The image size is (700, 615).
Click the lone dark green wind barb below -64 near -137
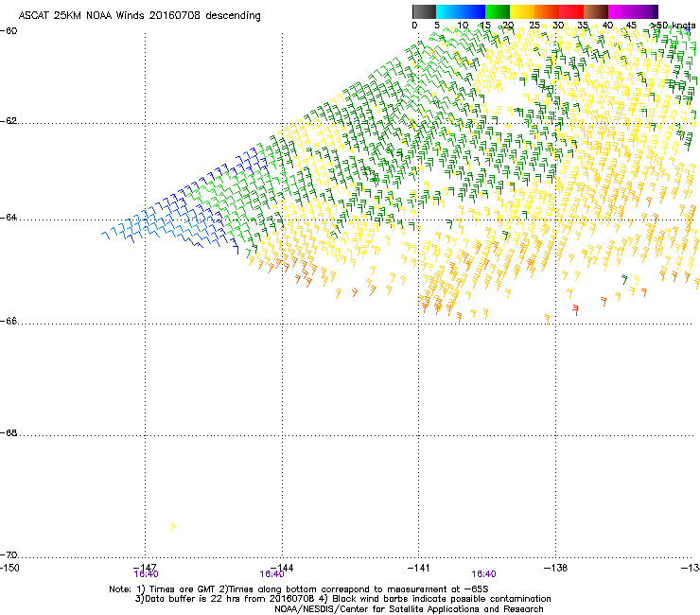click(624, 280)
